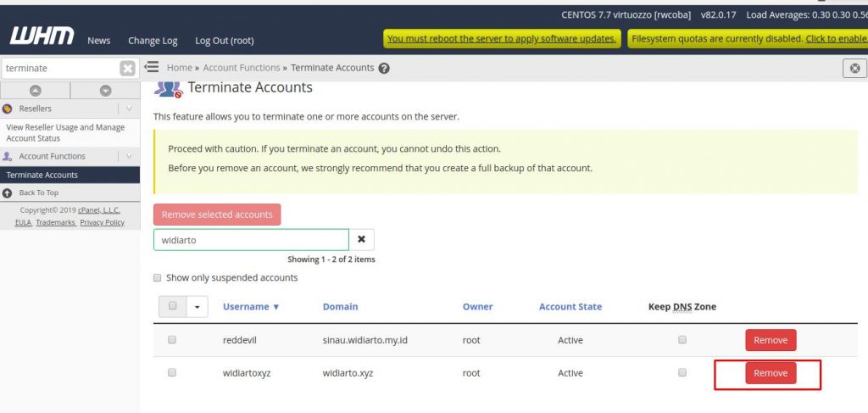Sort the table by Account State
The width and height of the screenshot is (868, 413).
(x=570, y=307)
